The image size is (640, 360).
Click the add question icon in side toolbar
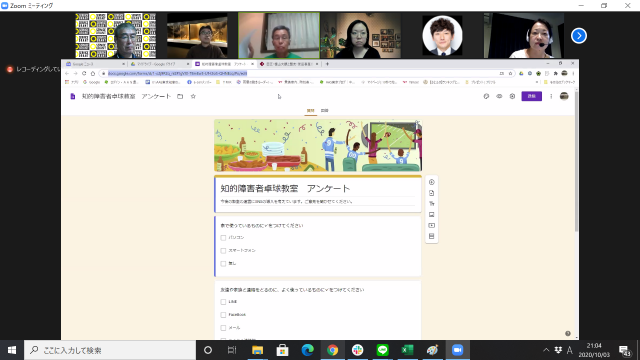(x=431, y=182)
